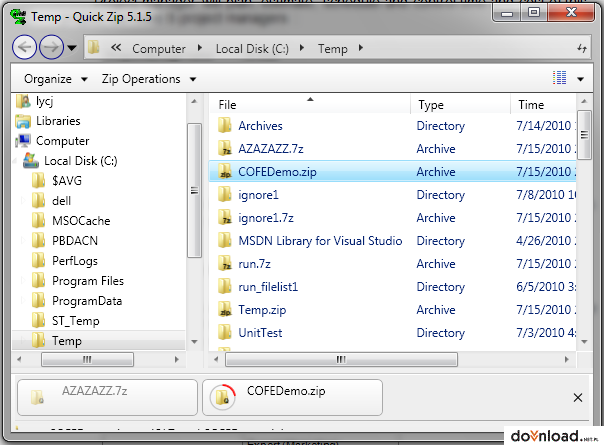Screen dimensions: 604x445
Task: Click the Type column header
Action: click(x=460, y=105)
